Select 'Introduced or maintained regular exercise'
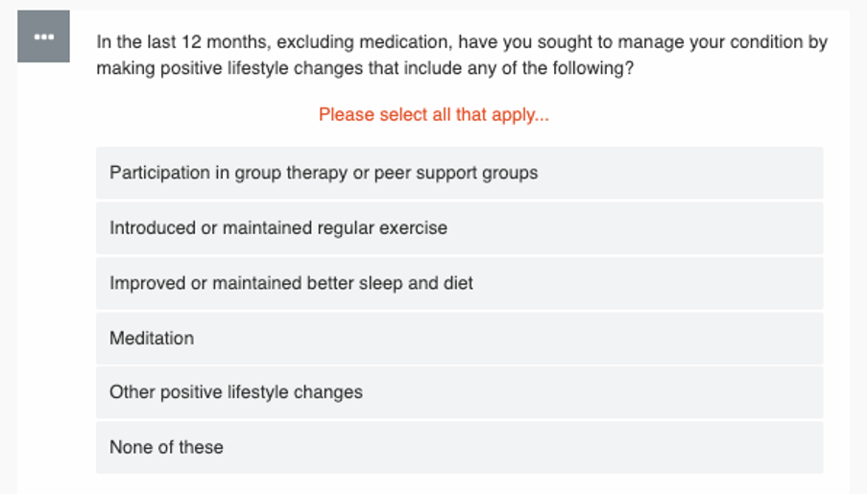868x495 pixels. point(460,228)
